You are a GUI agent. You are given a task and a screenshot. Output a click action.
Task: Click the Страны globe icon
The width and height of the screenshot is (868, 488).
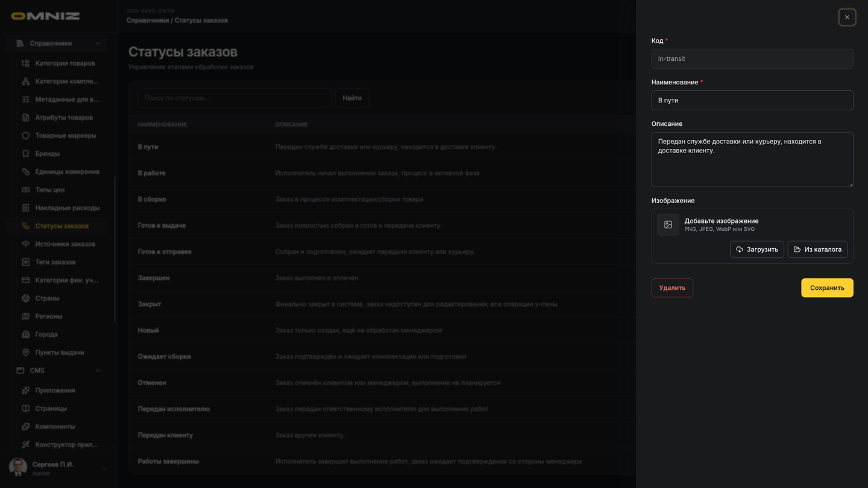point(25,298)
